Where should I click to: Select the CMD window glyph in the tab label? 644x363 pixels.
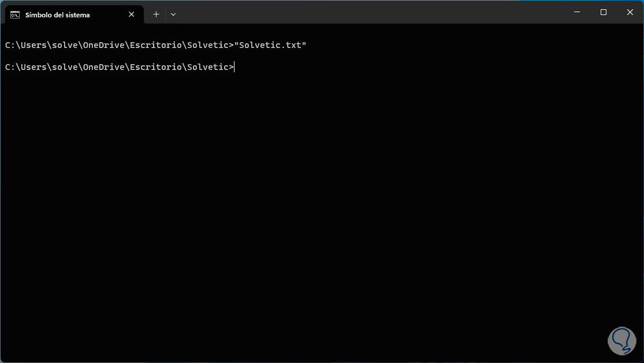point(14,14)
